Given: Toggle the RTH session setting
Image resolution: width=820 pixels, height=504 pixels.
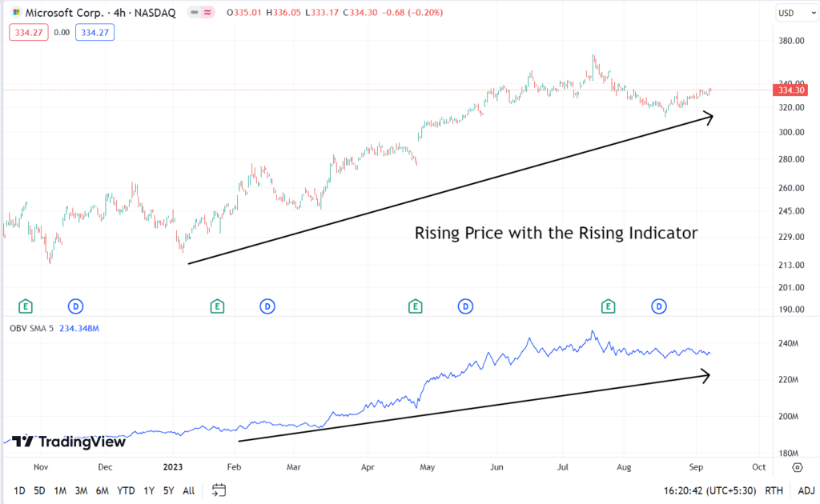Looking at the screenshot, I should click(x=774, y=490).
